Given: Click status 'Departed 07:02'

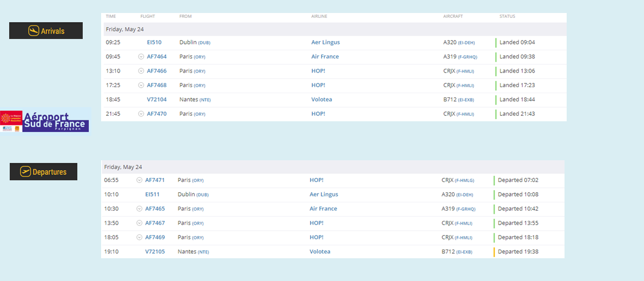Looking at the screenshot, I should tap(518, 180).
